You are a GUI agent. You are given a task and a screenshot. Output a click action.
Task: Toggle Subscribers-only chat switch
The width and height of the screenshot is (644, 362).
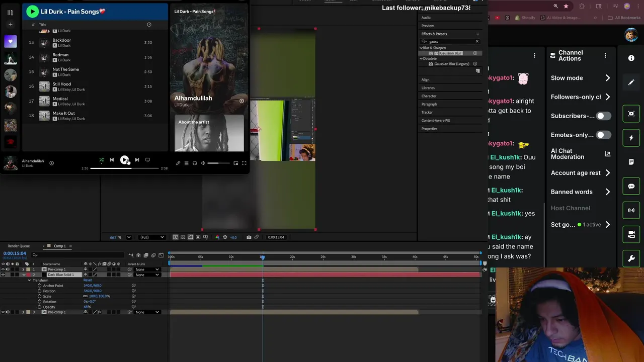pyautogui.click(x=603, y=116)
